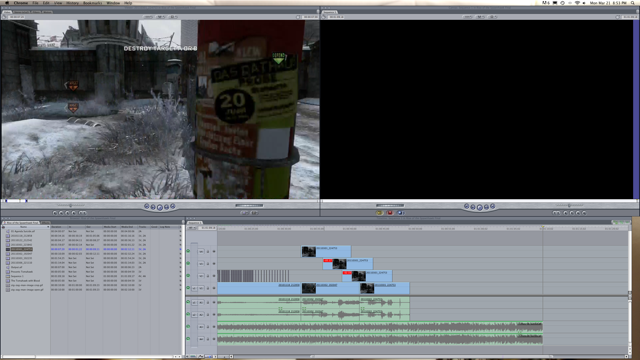Image resolution: width=640 pixels, height=360 pixels.
Task: Click the Viewer jog wheel control
Action: pos(249,205)
